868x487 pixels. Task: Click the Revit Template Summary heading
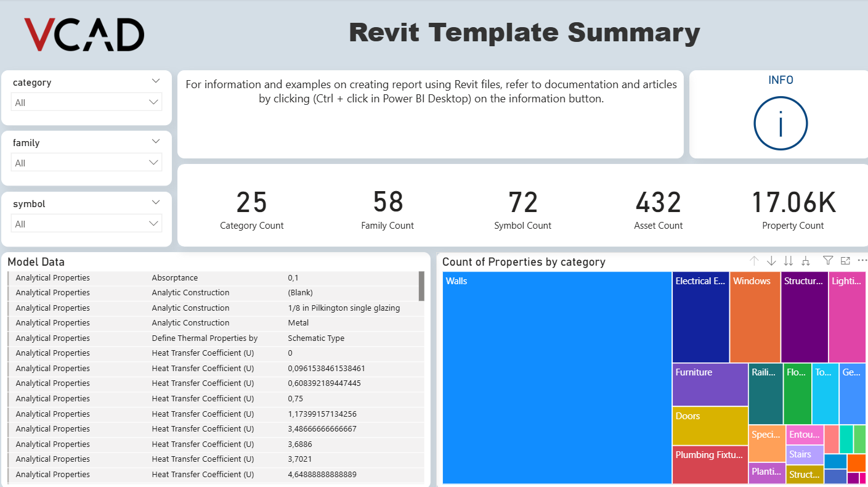(524, 32)
